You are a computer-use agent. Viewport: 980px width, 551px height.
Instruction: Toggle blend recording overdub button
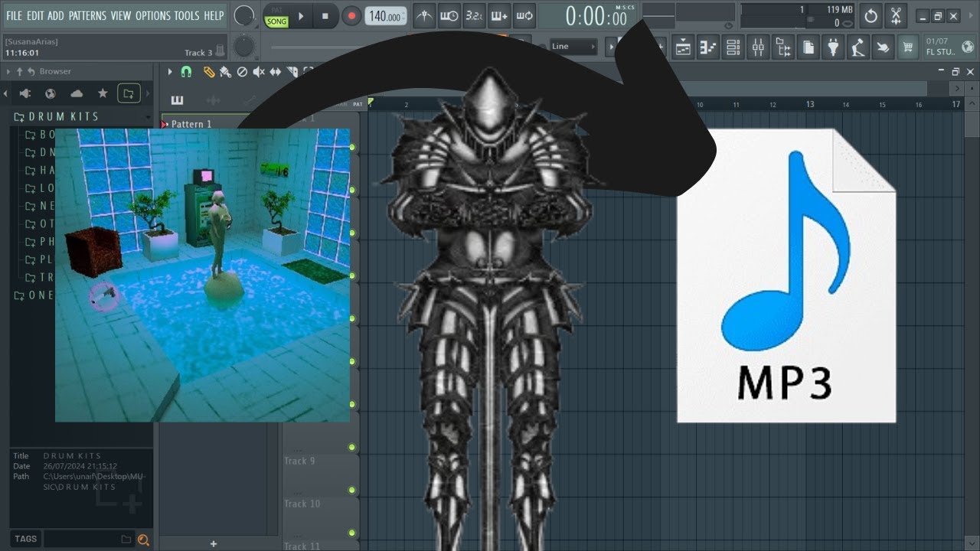(500, 15)
